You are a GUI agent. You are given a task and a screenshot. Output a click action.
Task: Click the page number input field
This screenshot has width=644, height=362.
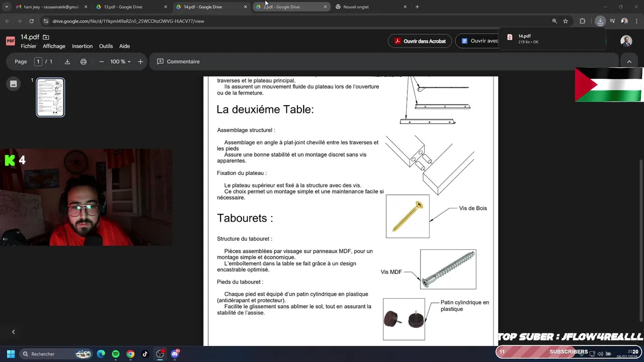coord(38,61)
